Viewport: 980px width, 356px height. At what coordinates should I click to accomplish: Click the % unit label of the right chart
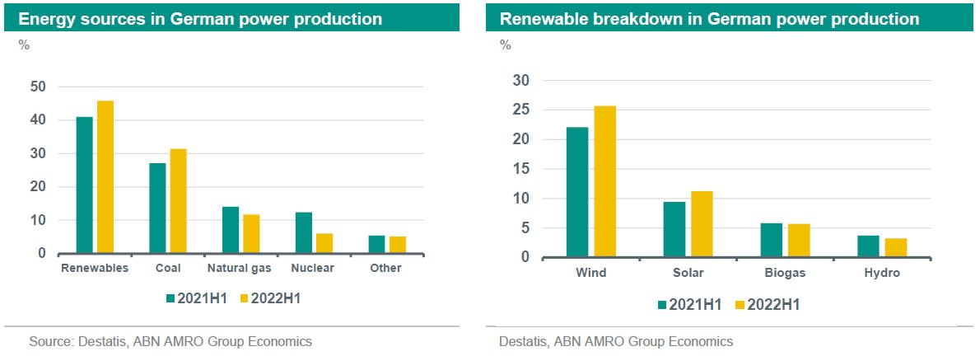pos(506,45)
